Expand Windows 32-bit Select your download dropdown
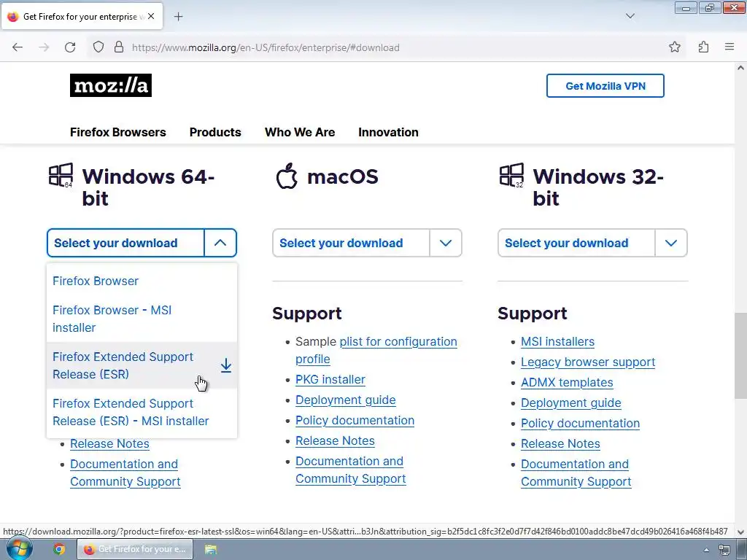 592,243
